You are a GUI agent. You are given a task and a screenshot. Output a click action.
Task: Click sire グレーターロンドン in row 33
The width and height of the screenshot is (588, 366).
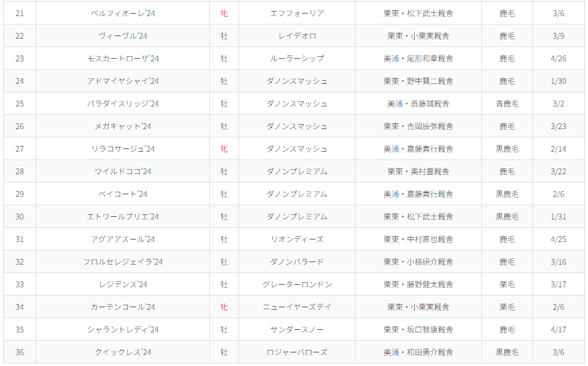click(x=297, y=284)
